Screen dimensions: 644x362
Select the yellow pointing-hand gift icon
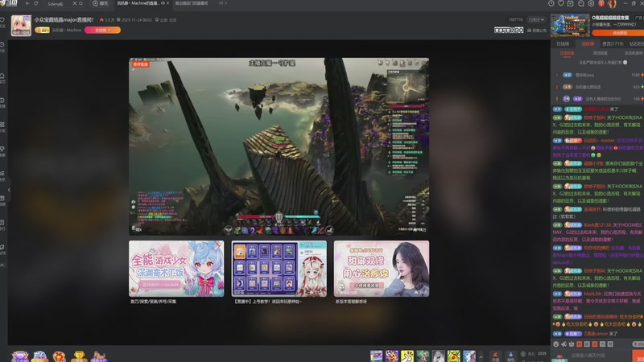click(407, 356)
